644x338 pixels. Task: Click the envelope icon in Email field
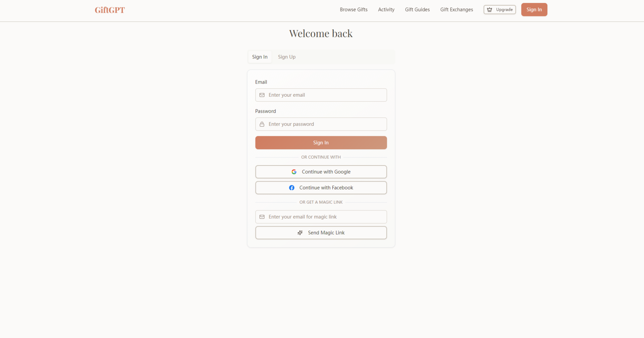[262, 95]
